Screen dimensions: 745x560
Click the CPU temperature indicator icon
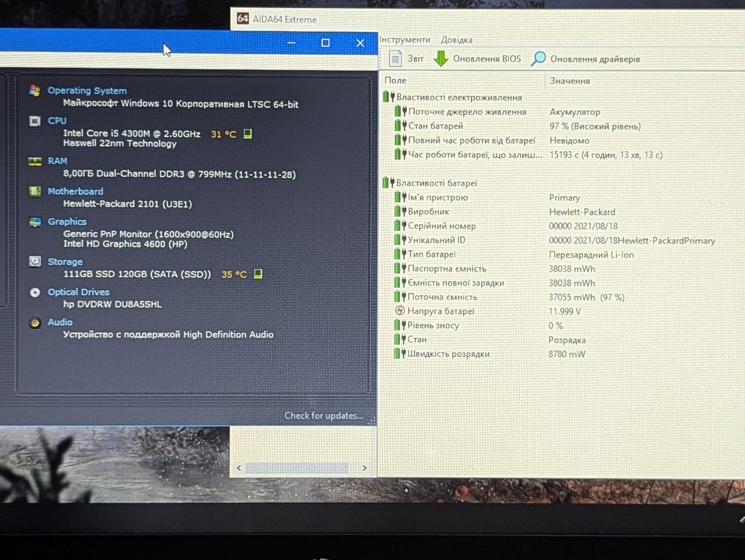point(247,134)
